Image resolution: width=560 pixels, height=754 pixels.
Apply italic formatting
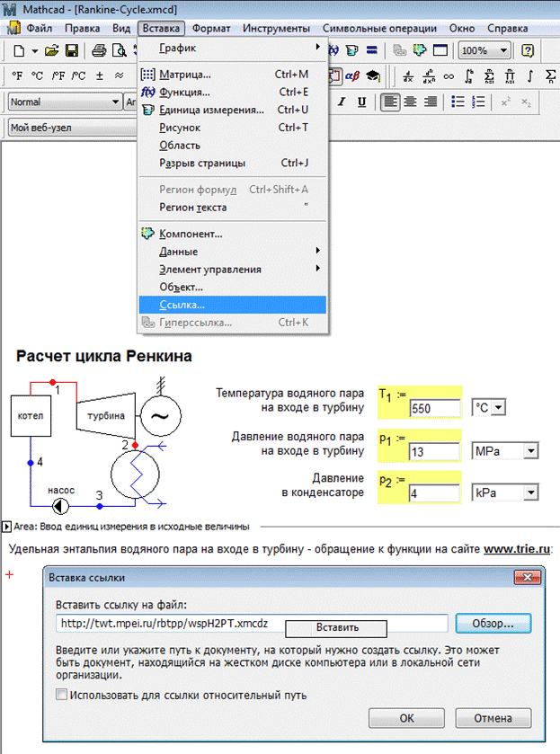[x=342, y=102]
